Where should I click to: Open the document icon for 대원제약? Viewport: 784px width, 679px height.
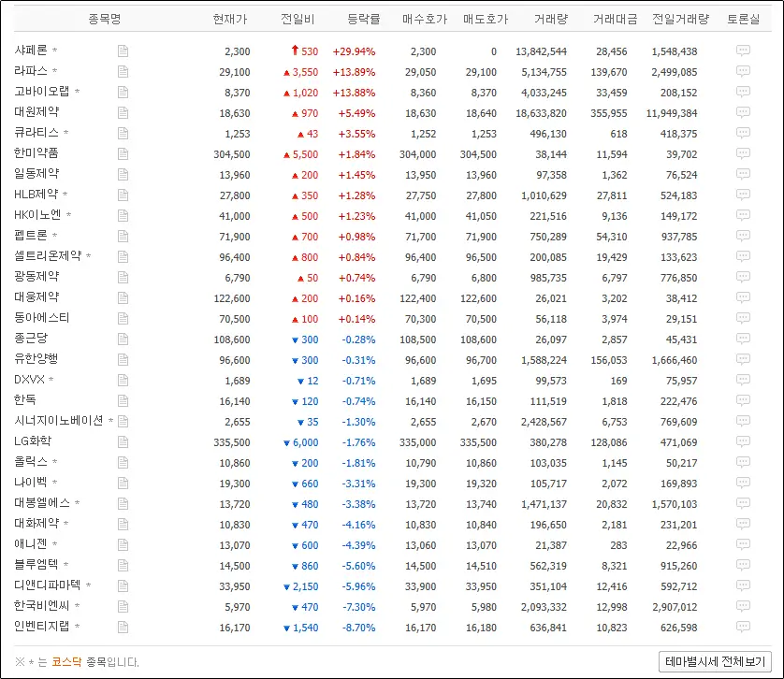click(123, 112)
